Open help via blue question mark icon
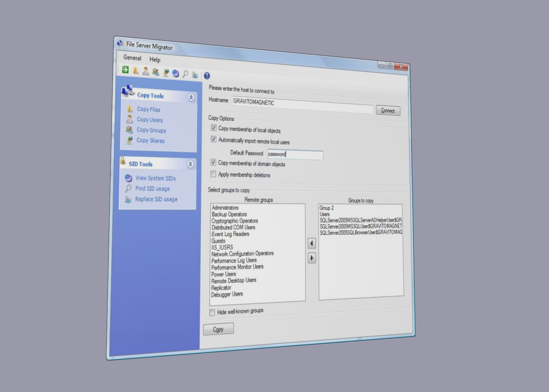 [207, 76]
